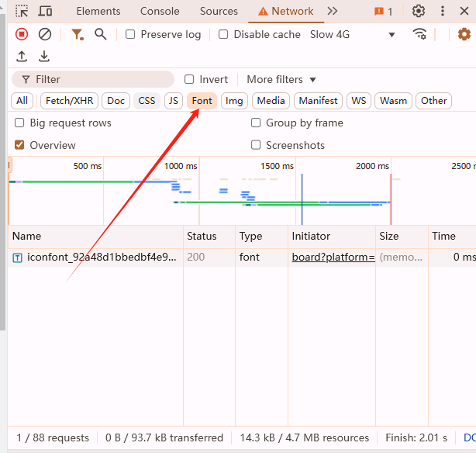Open the three-dot customize menu
This screenshot has width=476, height=453.
pos(443,11)
